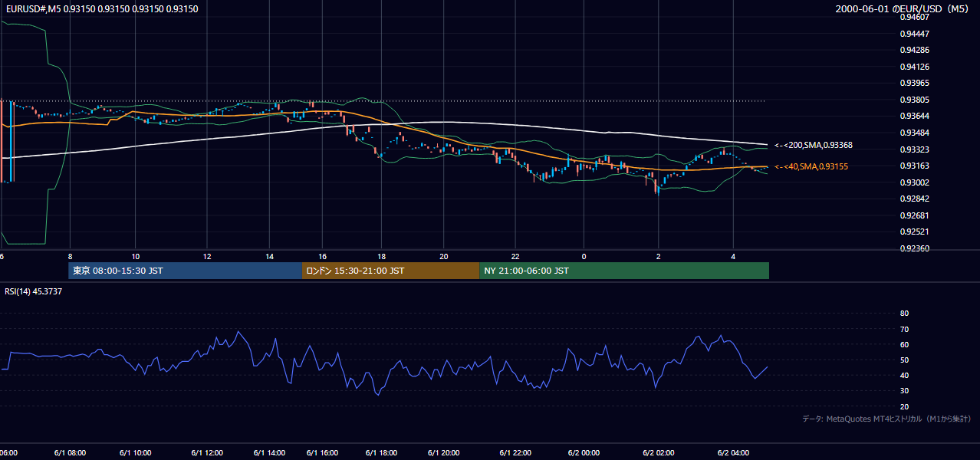The width and height of the screenshot is (980, 460).
Task: Click the 6/2 02:00 time axis label
Action: (659, 453)
